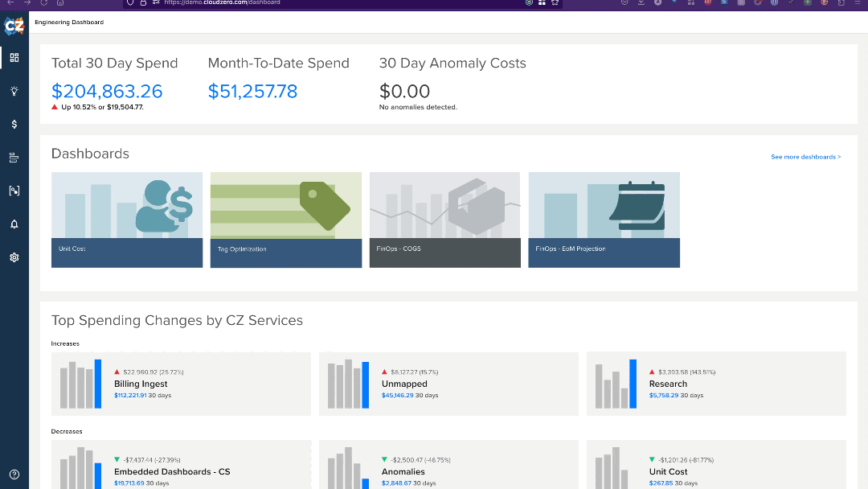
Task: Open the bracketed dimensions icon in sidebar
Action: [x=14, y=191]
